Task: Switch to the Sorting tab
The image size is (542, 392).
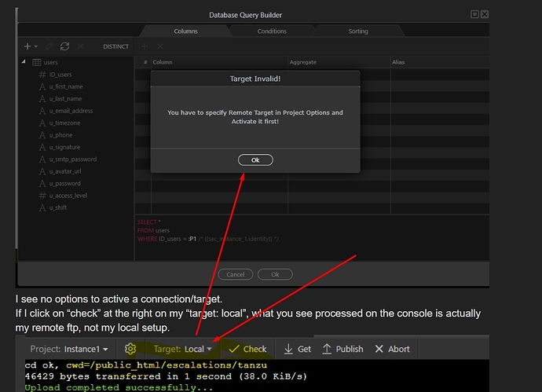Action: coord(358,31)
